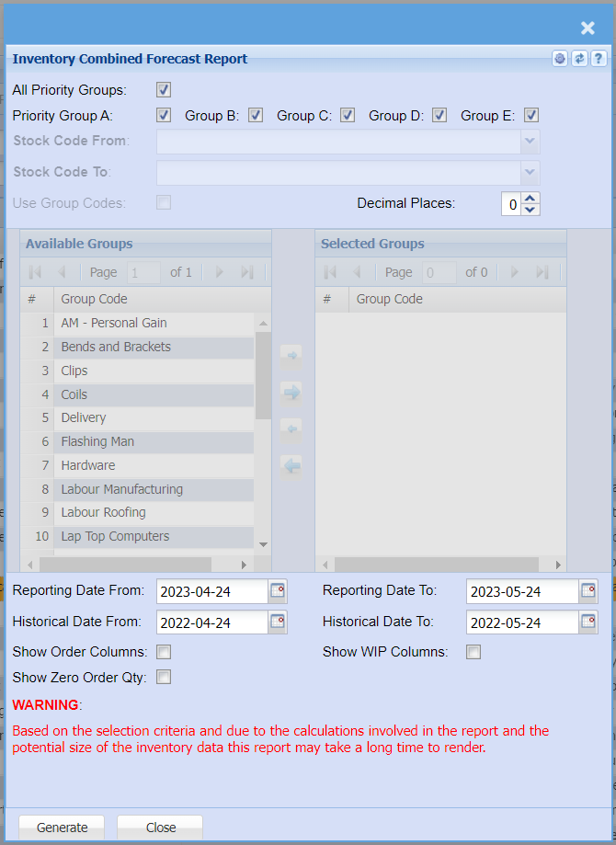Toggle Group B checkbox
Image resolution: width=616 pixels, height=845 pixels.
coord(256,115)
